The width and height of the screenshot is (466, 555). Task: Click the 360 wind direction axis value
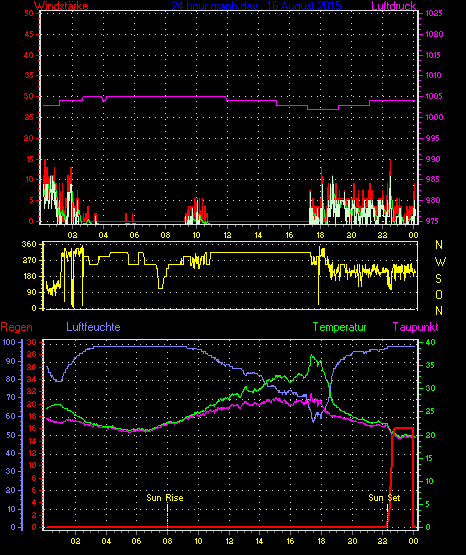coord(29,244)
